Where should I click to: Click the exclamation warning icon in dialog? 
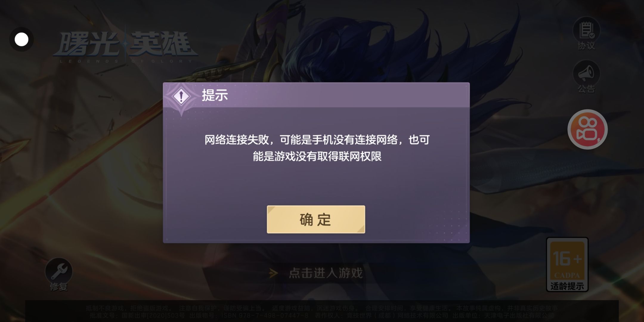pos(181,97)
